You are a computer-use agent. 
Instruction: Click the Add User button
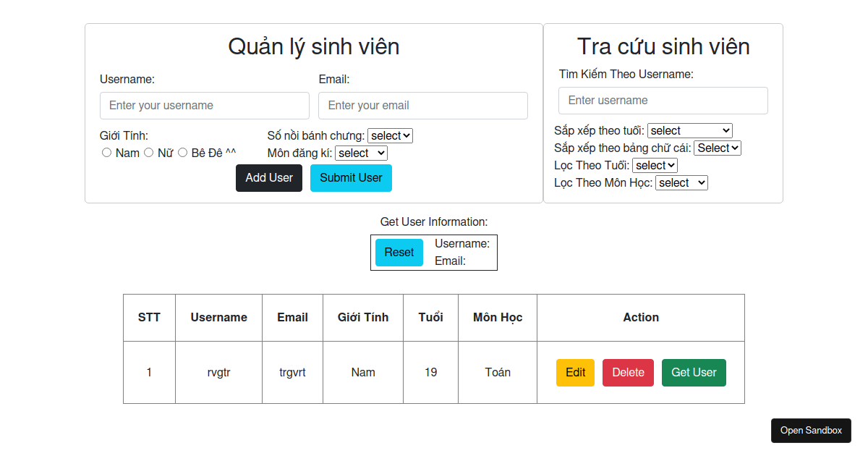269,178
